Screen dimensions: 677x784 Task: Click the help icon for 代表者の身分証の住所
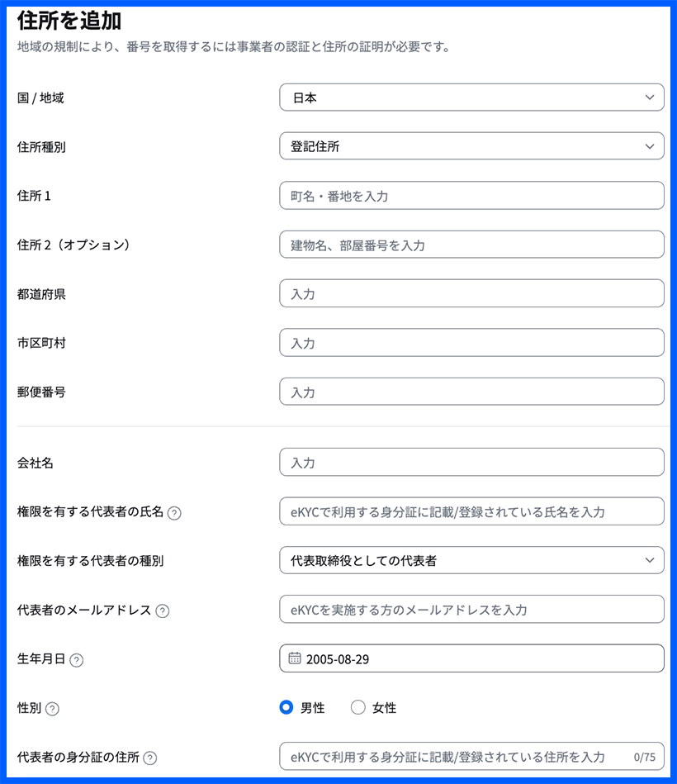pyautogui.click(x=149, y=757)
